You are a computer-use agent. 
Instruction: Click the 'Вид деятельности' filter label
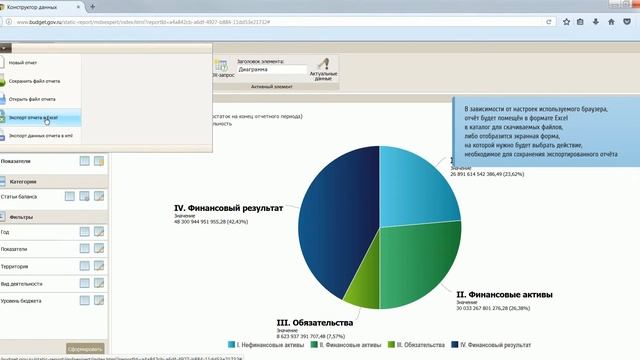(x=21, y=284)
